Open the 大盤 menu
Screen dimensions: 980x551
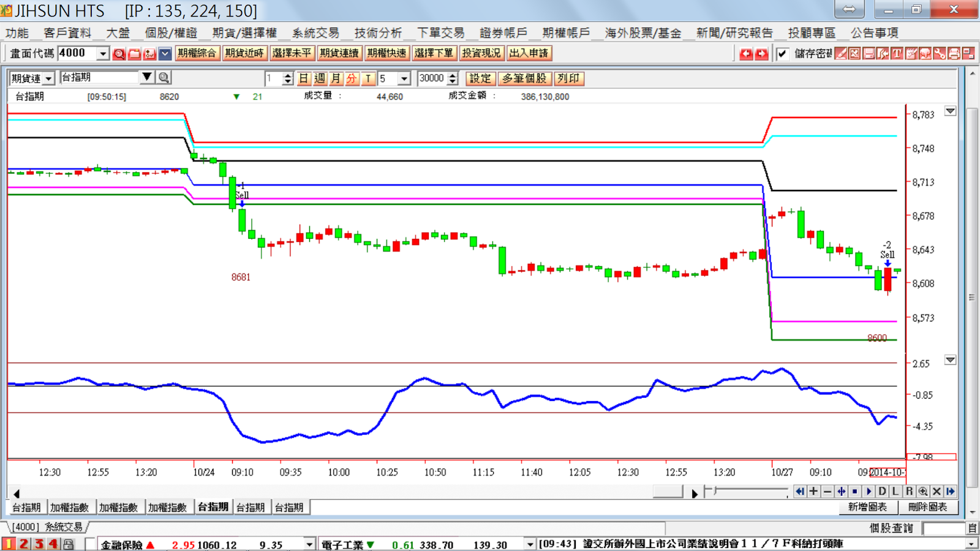click(118, 33)
